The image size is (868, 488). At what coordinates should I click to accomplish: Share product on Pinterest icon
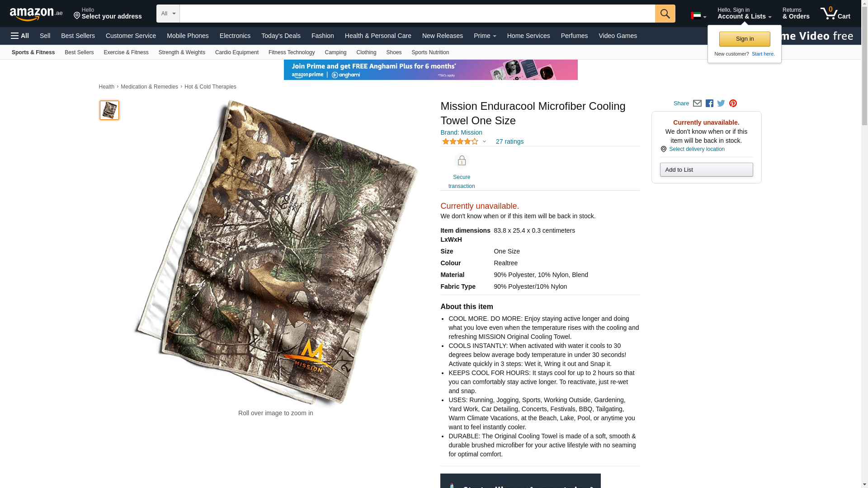[x=733, y=103]
